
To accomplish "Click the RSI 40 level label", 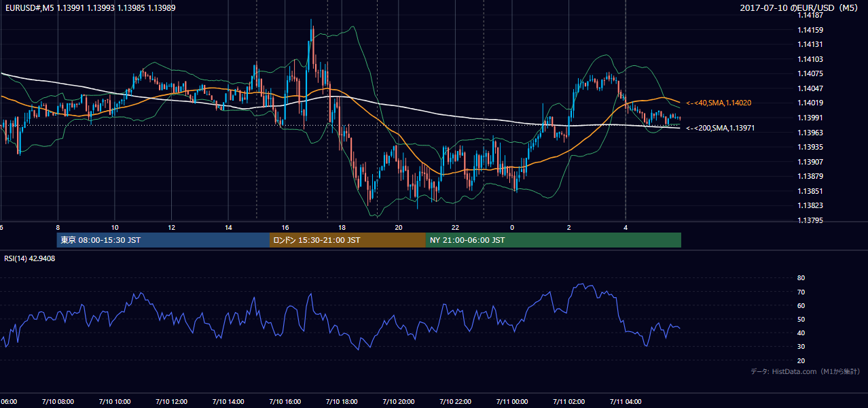I will coord(801,333).
